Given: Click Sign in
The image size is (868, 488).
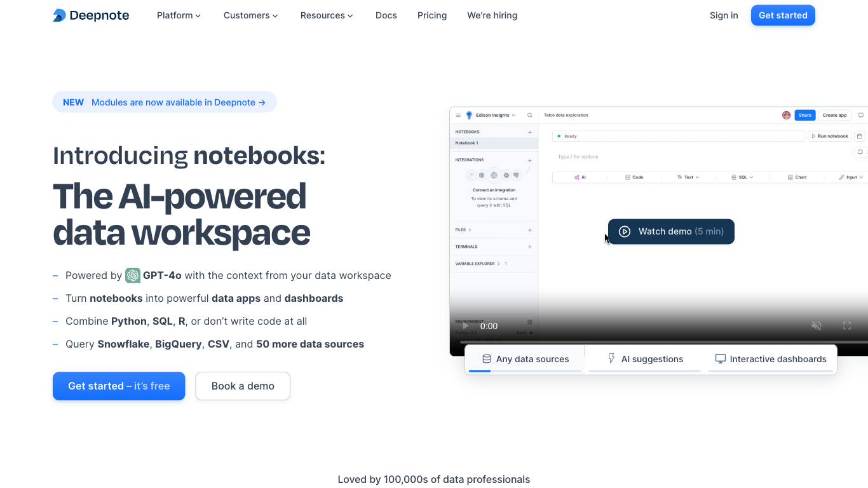Looking at the screenshot, I should [724, 15].
